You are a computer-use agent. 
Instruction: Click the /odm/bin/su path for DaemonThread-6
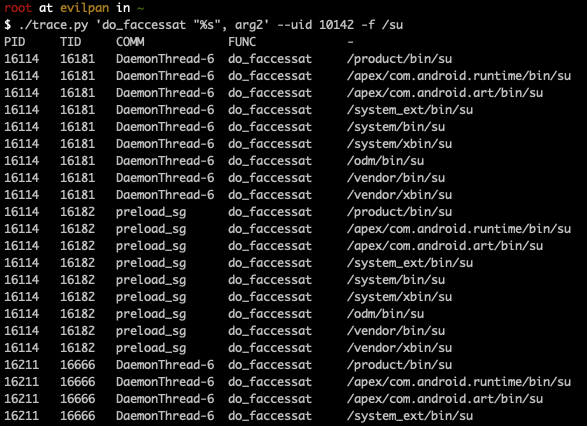coord(385,161)
